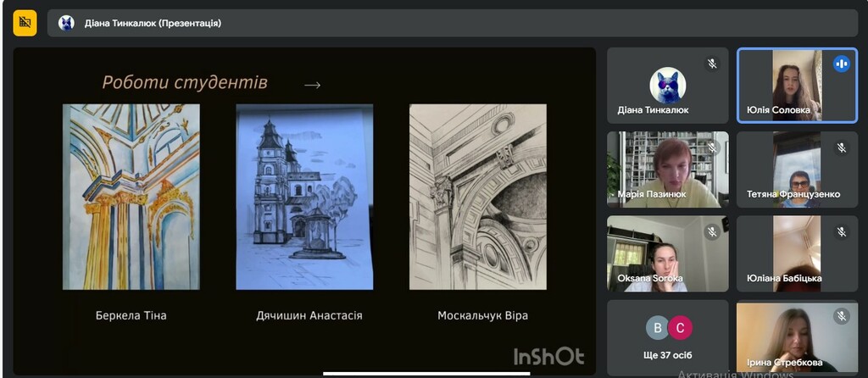Click the pink "C" participant avatar
868x378 pixels.
tap(679, 328)
